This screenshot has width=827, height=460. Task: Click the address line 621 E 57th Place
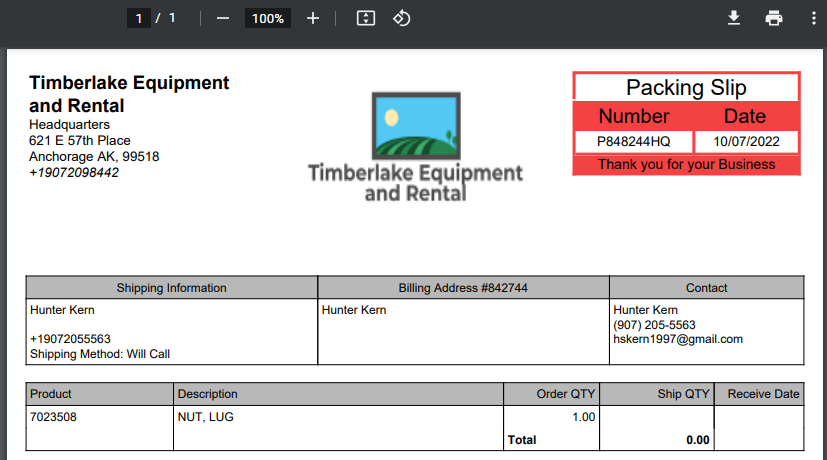click(80, 140)
